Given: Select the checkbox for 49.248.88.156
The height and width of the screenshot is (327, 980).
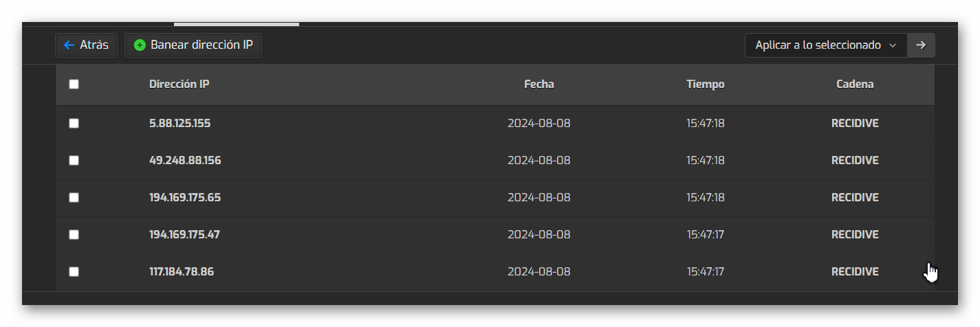Looking at the screenshot, I should pyautogui.click(x=74, y=161).
